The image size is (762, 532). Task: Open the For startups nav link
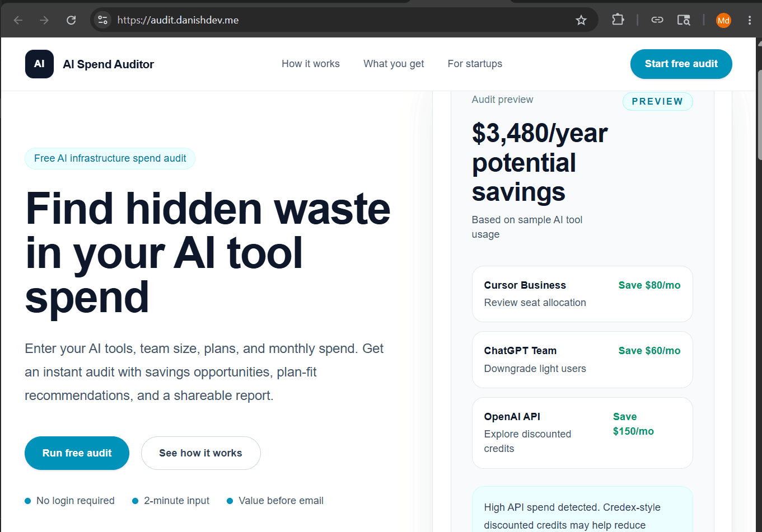point(475,64)
